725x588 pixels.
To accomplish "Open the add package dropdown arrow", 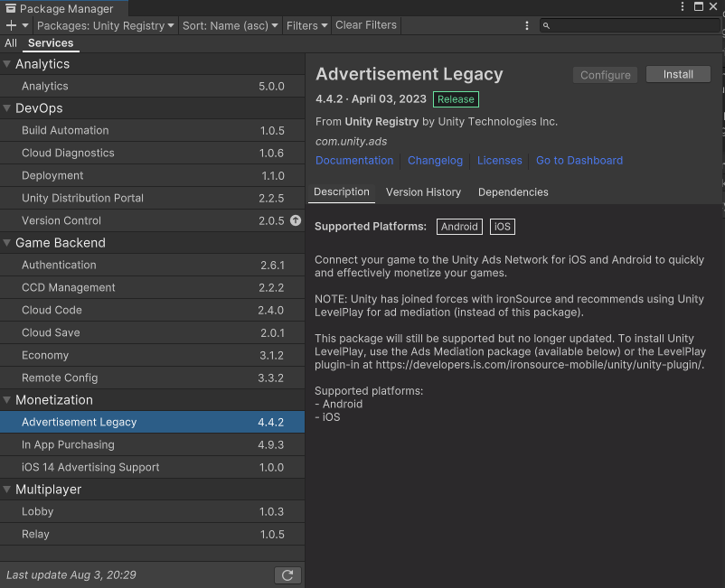I will click(x=25, y=26).
